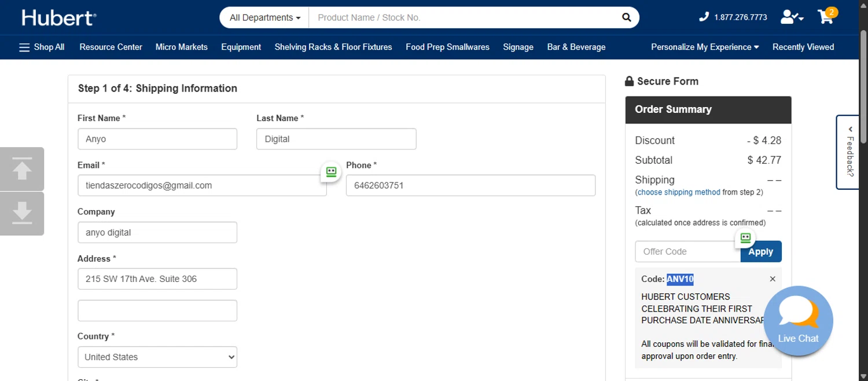
Task: Click the Hubert logo
Action: point(59,17)
